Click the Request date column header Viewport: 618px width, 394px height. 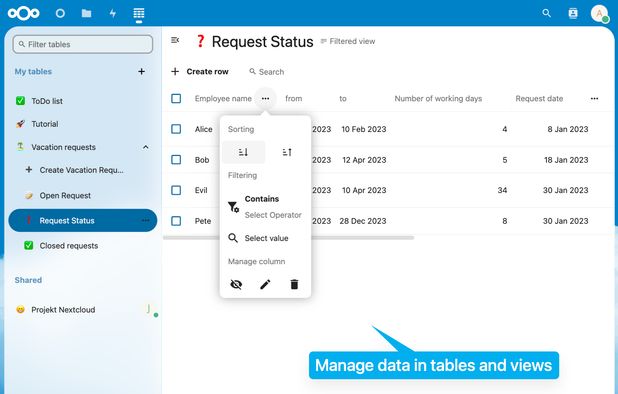[539, 98]
